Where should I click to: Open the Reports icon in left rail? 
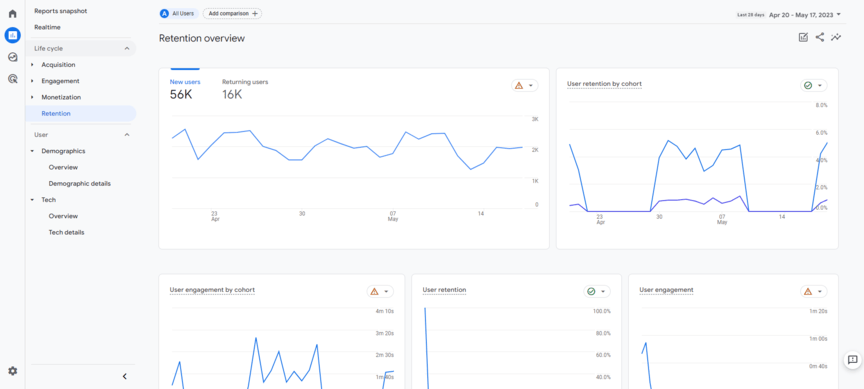click(x=12, y=35)
